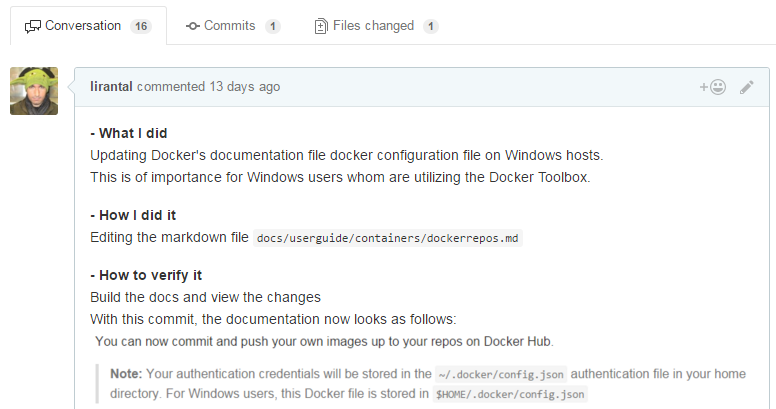This screenshot has width=776, height=409.
Task: Open lirantal's avatar image
Action: tap(34, 91)
